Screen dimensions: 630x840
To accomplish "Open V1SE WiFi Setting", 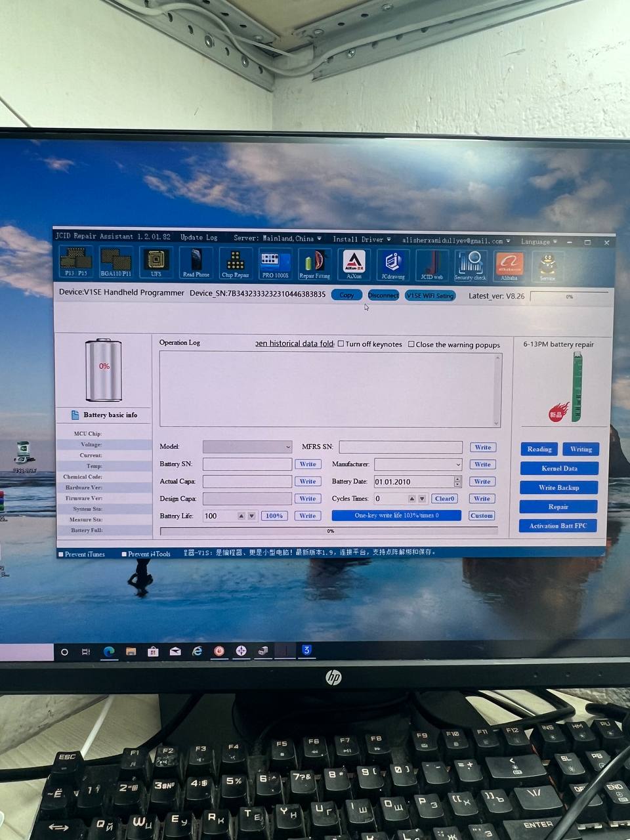I will pyautogui.click(x=430, y=295).
